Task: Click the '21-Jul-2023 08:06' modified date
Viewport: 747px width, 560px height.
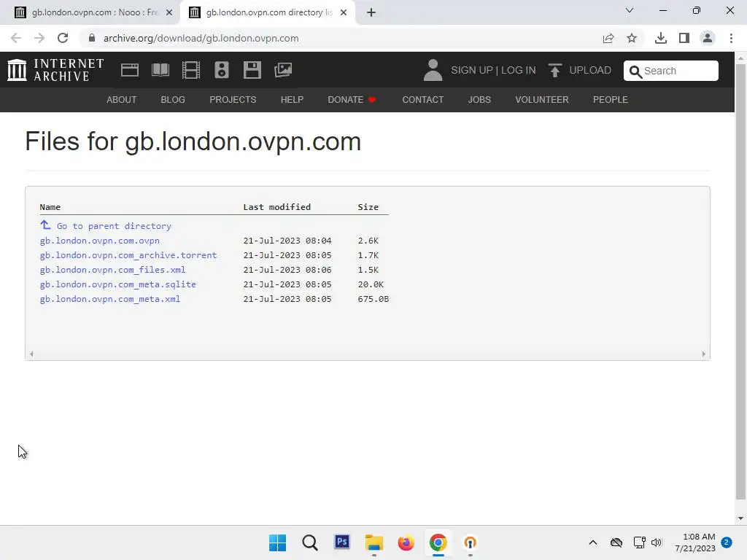Action: (287, 270)
